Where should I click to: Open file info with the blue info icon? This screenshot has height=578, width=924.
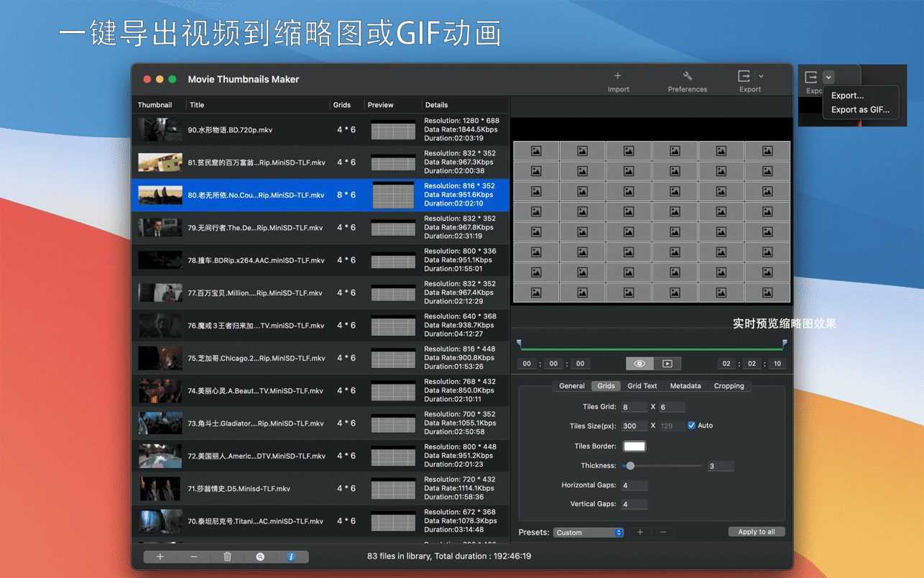coord(291,556)
